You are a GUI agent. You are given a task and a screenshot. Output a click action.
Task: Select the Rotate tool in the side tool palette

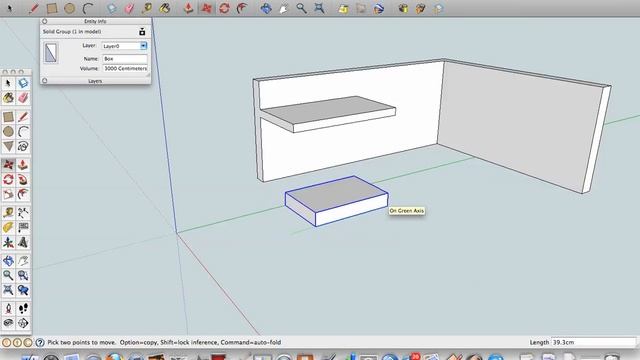(8, 180)
